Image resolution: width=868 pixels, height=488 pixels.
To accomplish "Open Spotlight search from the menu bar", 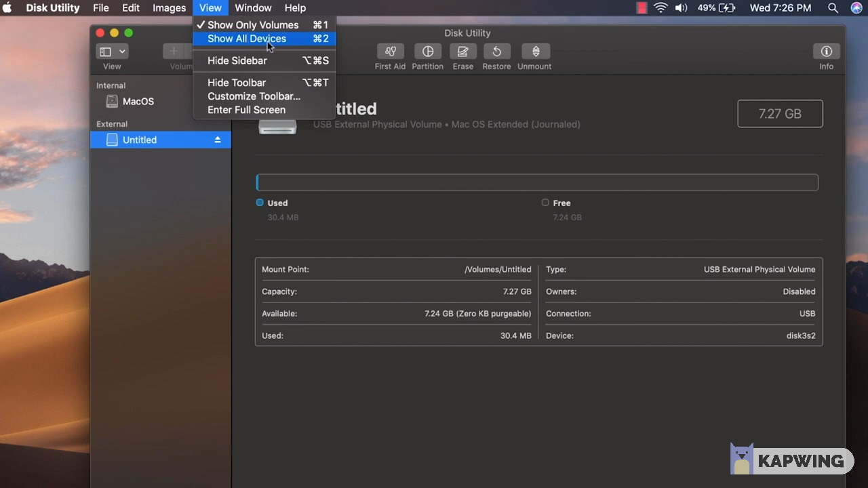I will (x=833, y=8).
